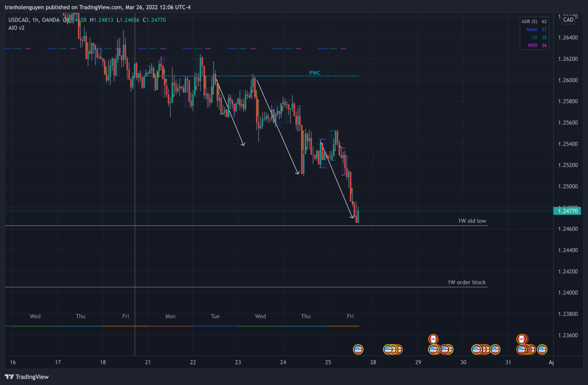Image resolution: width=588 pixels, height=385 pixels.
Task: Select the leftmost US flag economic event icon
Action: pos(358,350)
